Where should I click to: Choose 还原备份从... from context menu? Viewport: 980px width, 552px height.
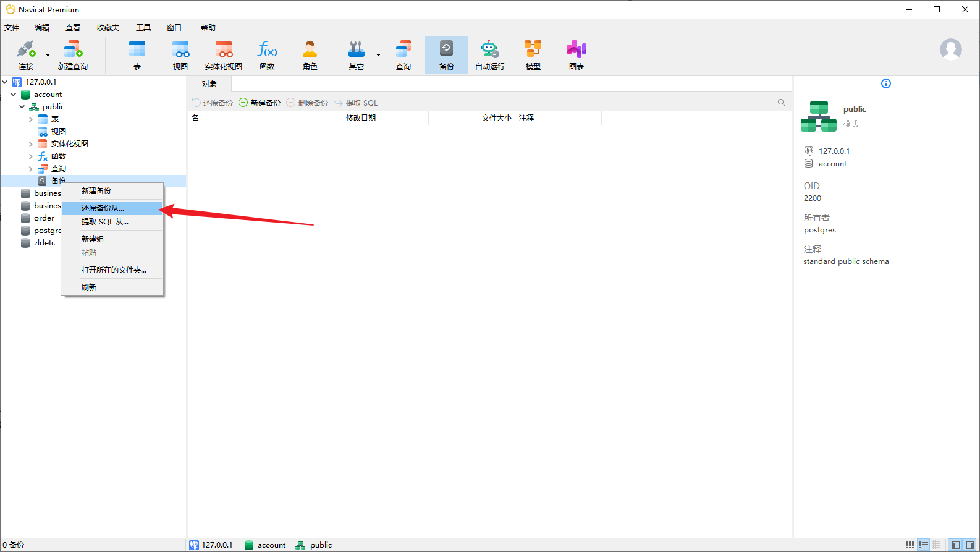click(112, 208)
